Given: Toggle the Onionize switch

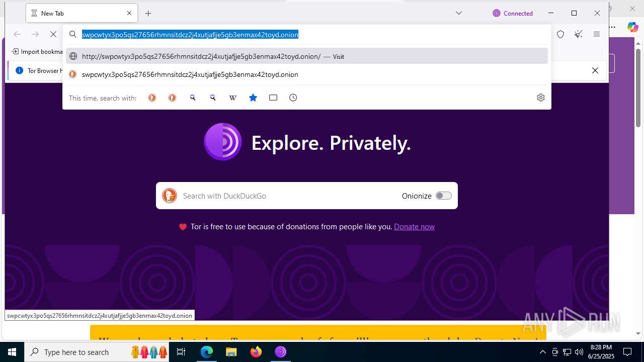Looking at the screenshot, I should pos(444,196).
